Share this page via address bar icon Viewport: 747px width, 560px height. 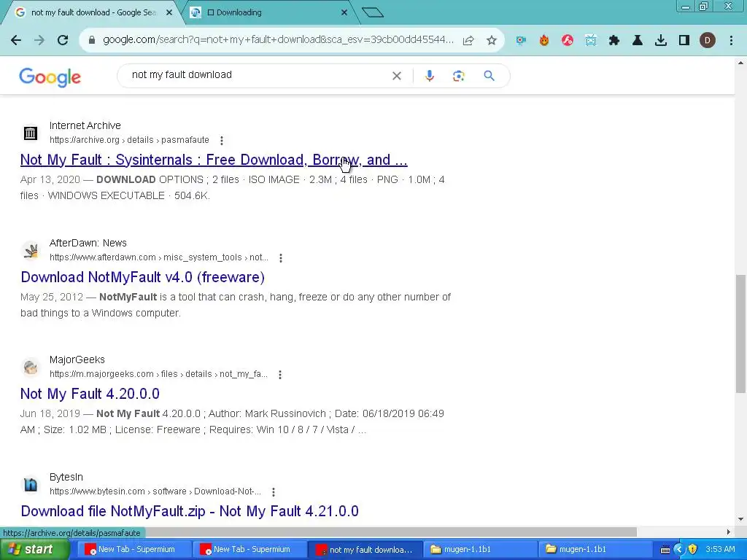pyautogui.click(x=468, y=41)
